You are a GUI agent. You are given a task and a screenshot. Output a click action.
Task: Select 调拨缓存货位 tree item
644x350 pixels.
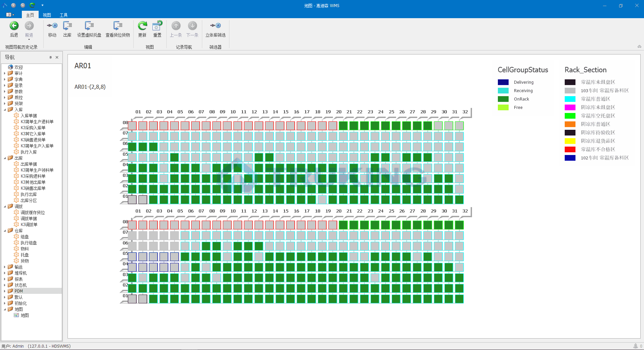click(33, 212)
